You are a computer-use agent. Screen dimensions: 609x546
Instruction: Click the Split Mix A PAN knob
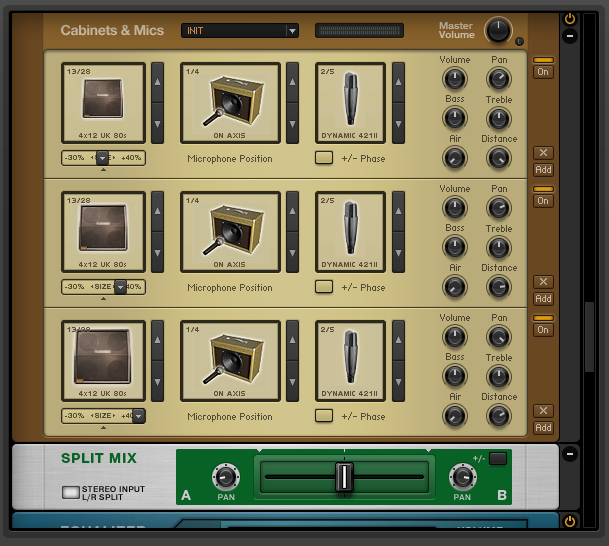pyautogui.click(x=226, y=477)
